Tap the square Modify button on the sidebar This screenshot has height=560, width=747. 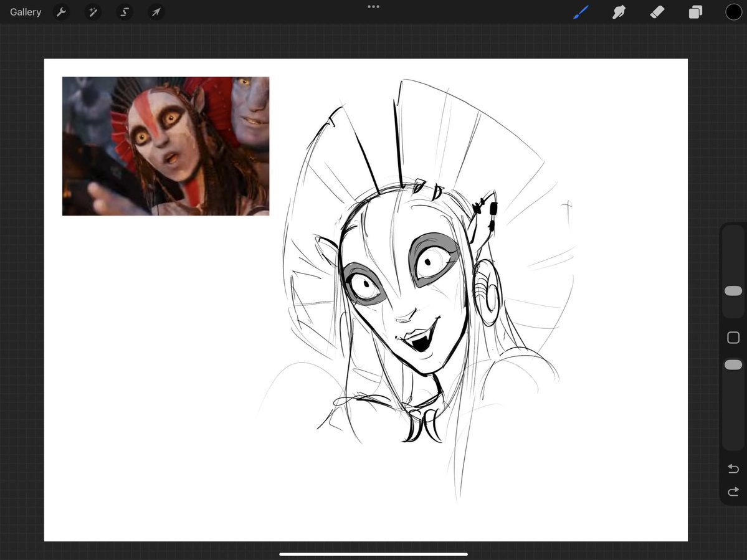click(733, 338)
